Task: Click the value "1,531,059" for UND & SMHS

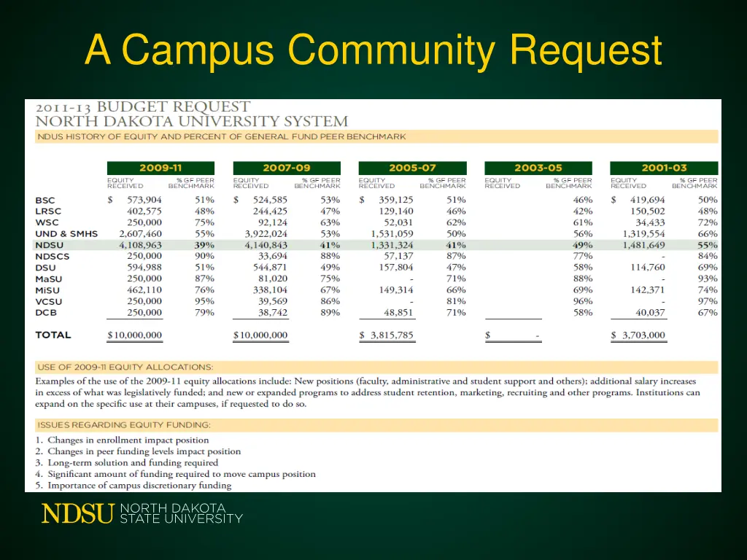Action: [x=392, y=234]
